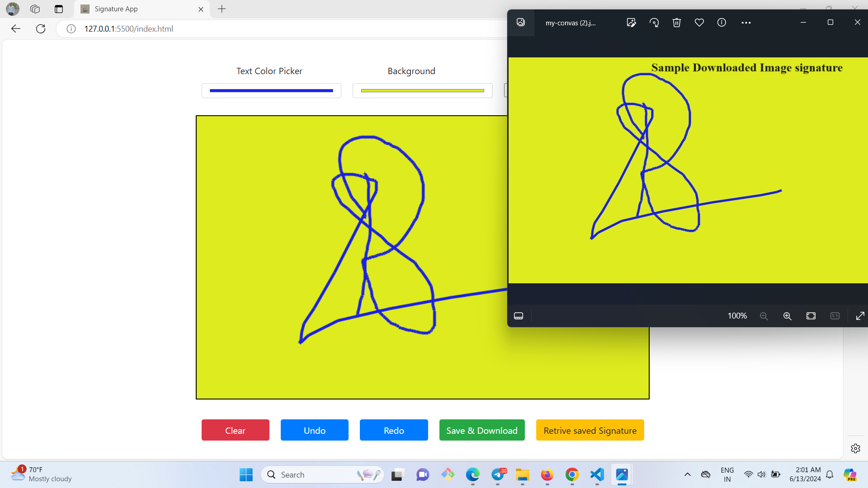Open the Background color picker swatch

click(423, 91)
